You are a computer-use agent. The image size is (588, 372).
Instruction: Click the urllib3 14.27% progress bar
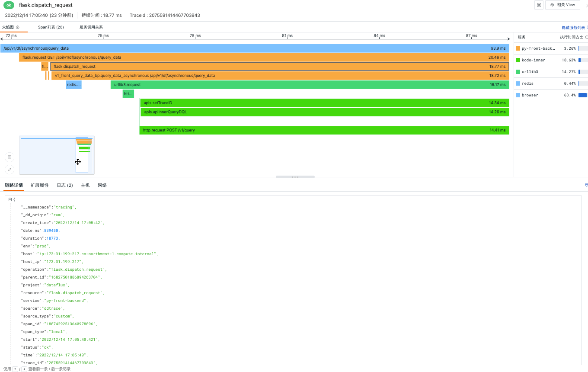583,72
